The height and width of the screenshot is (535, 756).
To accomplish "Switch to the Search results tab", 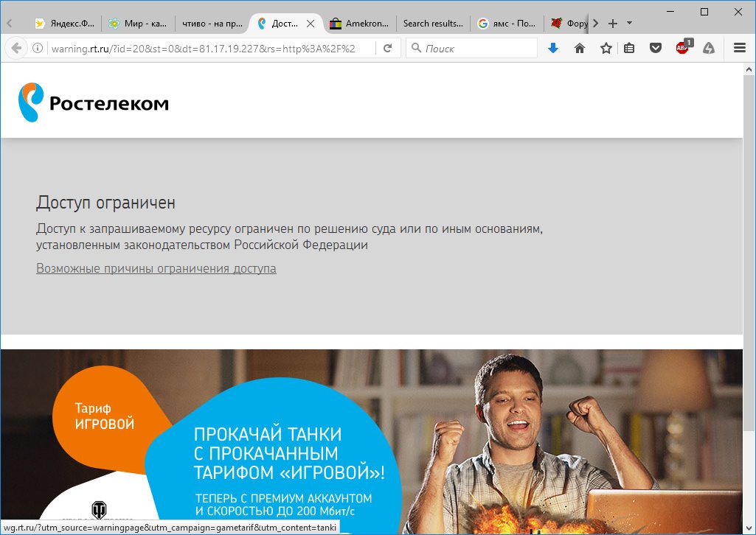I will (x=432, y=23).
